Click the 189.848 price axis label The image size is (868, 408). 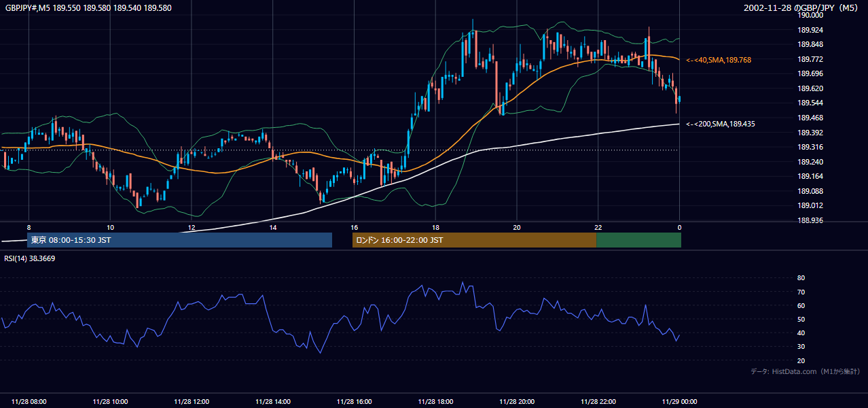pyautogui.click(x=810, y=44)
